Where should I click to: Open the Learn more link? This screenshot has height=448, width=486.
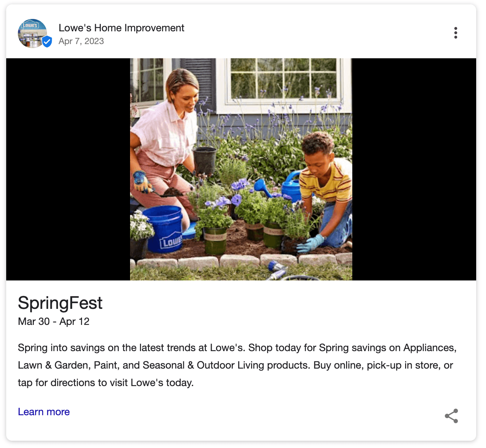pyautogui.click(x=44, y=412)
